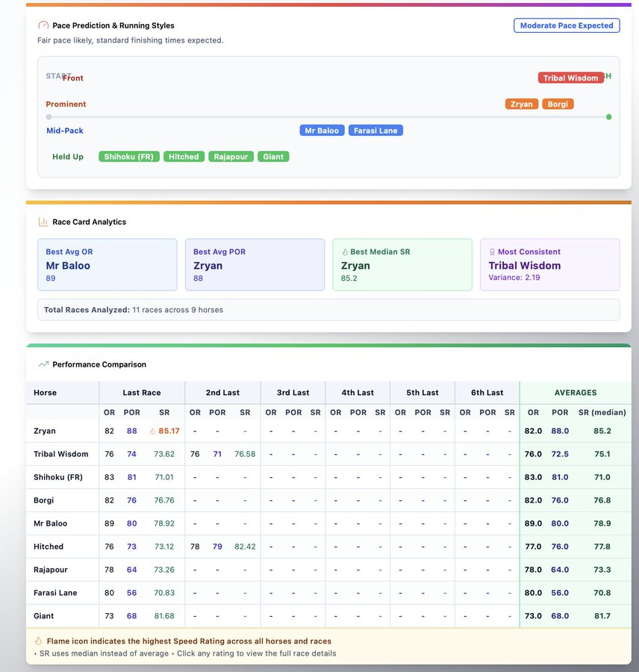Open the Best Avg POR Zryan card
The width and height of the screenshot is (639, 672).
tap(255, 265)
